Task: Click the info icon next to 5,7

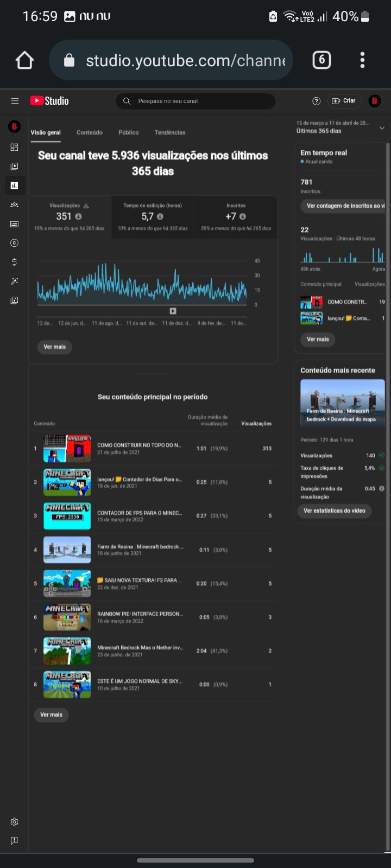Action: (x=160, y=216)
